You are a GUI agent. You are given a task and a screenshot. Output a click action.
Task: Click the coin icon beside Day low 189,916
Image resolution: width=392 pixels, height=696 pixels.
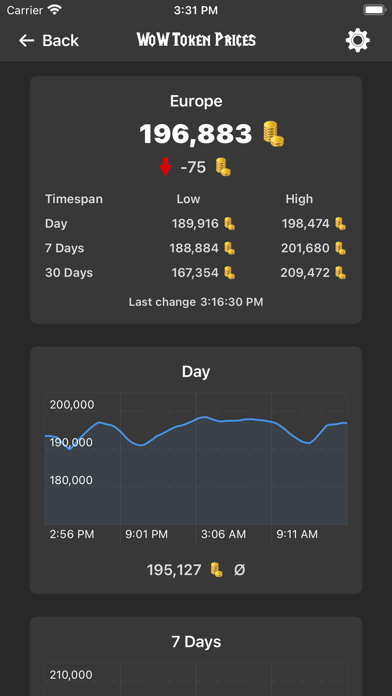(229, 224)
